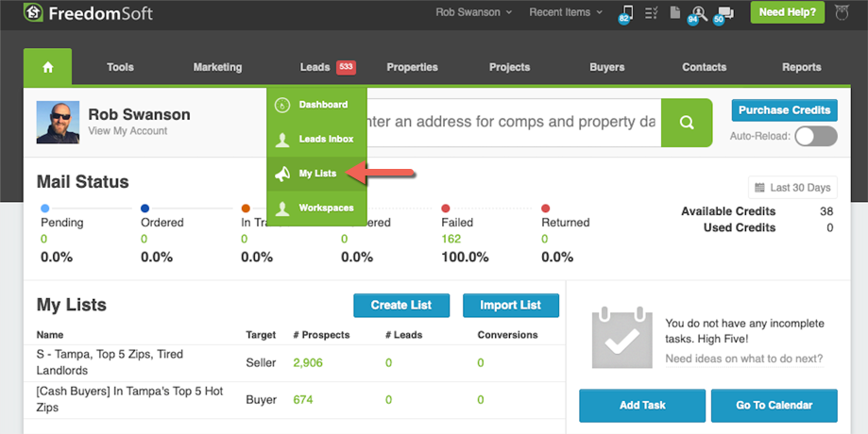Open Need ideas on what to do next link

744,359
